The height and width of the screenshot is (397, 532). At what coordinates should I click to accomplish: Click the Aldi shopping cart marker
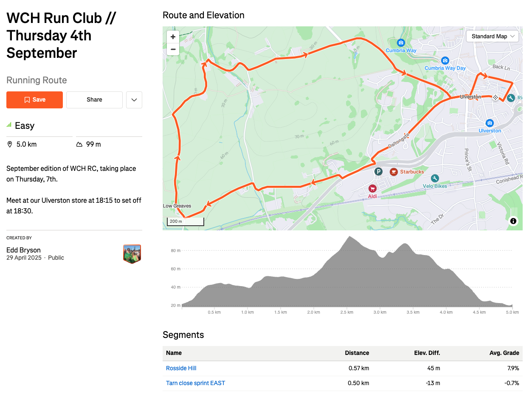coord(372,188)
